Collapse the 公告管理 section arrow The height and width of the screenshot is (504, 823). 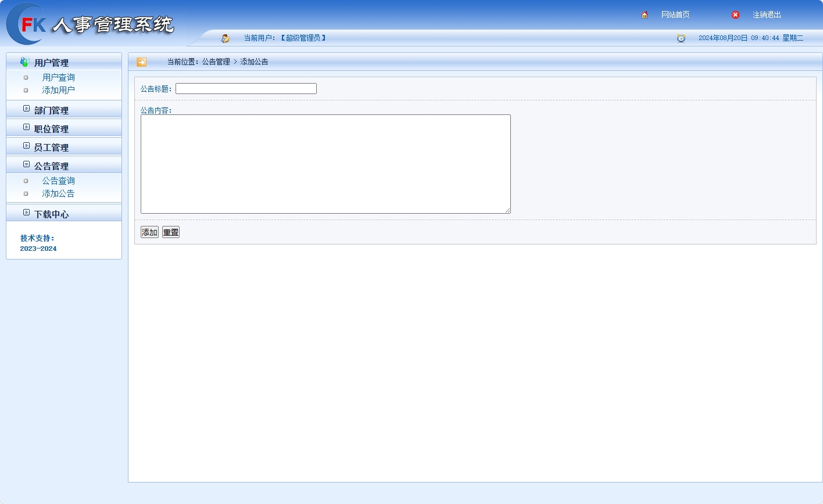pos(26,164)
